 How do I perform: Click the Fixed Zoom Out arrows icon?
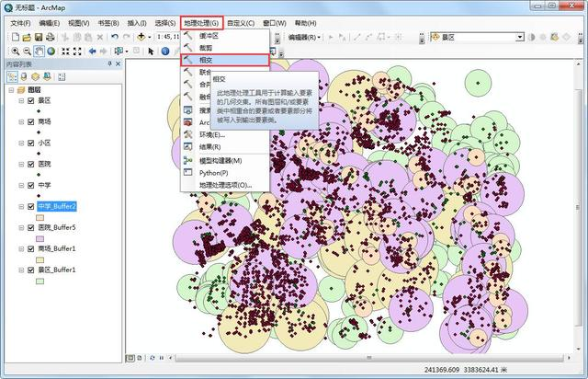(x=77, y=52)
